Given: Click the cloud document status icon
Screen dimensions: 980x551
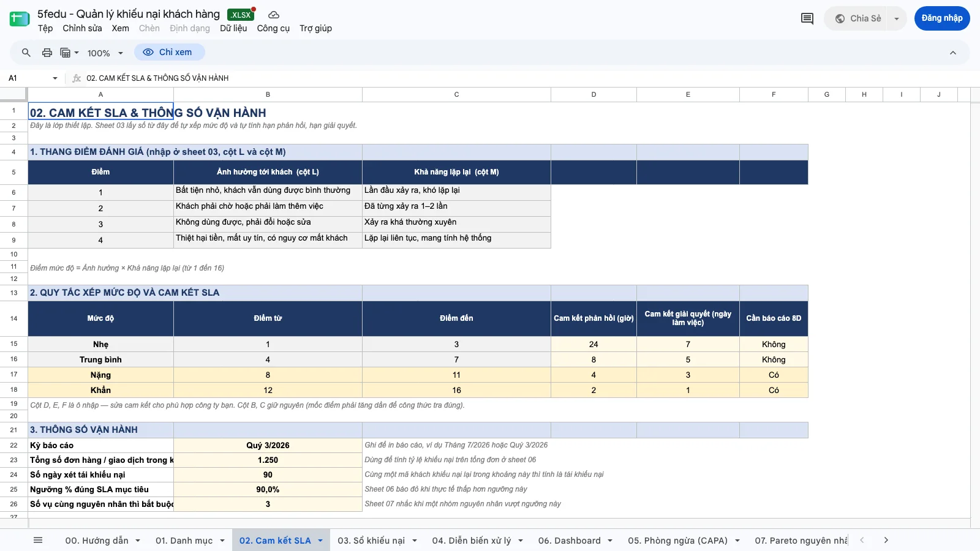Looking at the screenshot, I should point(274,15).
